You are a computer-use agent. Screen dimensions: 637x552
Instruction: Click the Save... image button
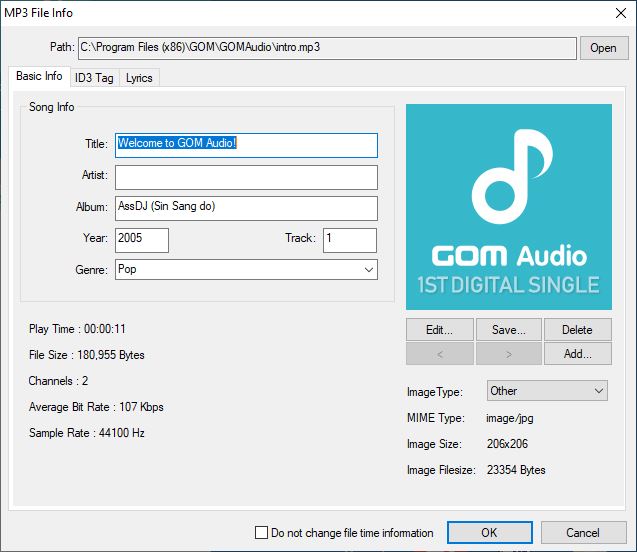(509, 329)
